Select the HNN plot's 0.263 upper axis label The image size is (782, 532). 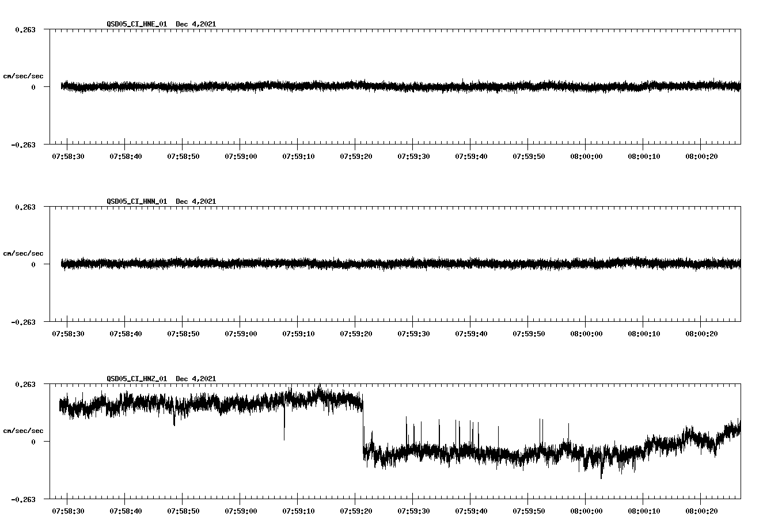25,207
